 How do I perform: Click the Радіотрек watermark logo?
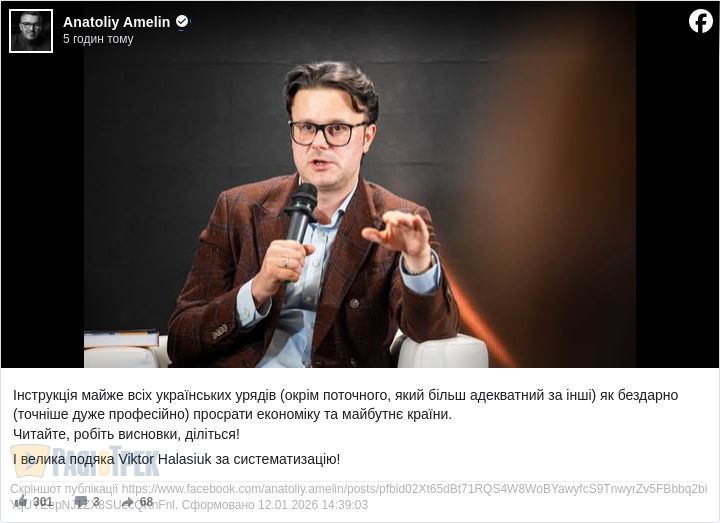[85, 461]
